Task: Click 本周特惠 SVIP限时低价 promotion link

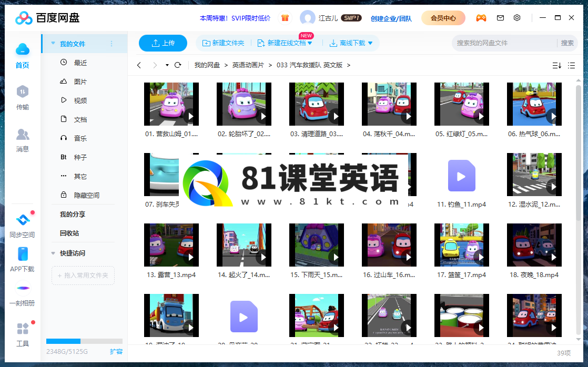Action: coord(235,18)
